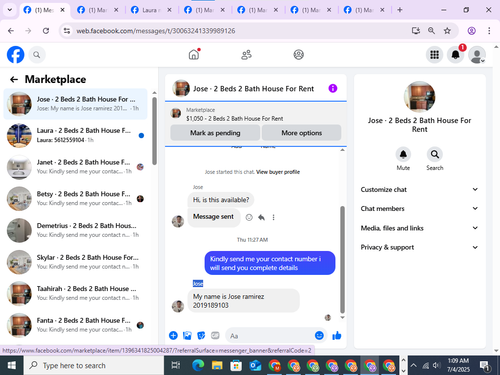The image size is (500, 375).
Task: Open Microsoft Edge from taskbar
Action: [x=198, y=366]
